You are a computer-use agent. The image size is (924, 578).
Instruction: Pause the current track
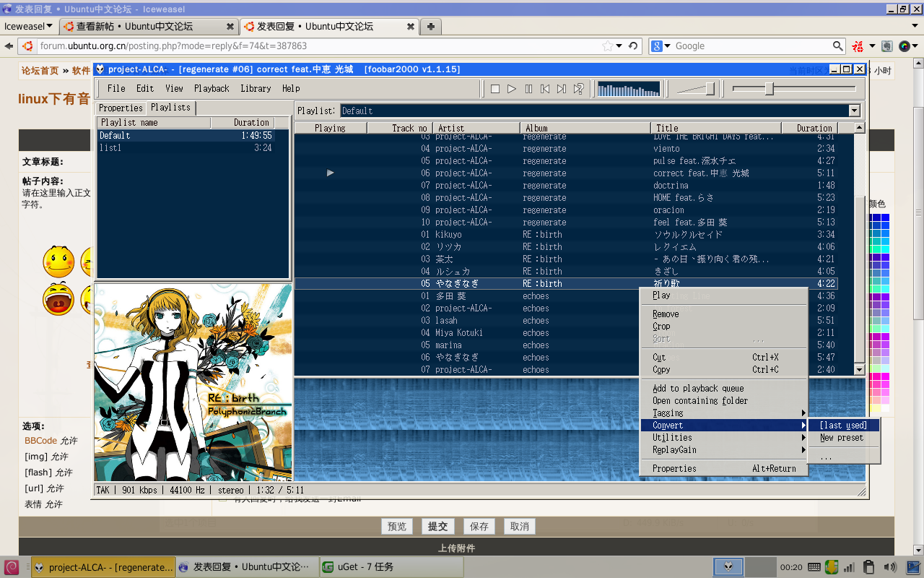tap(528, 89)
